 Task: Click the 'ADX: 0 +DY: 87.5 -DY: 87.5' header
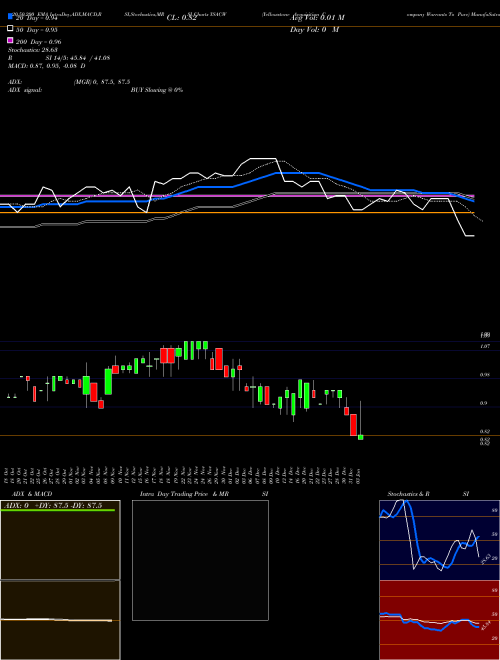(x=53, y=506)
